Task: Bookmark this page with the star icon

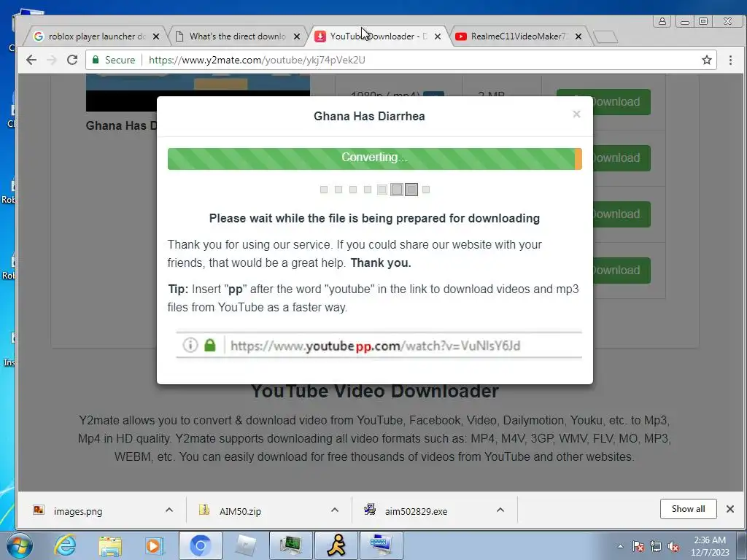Action: point(706,60)
